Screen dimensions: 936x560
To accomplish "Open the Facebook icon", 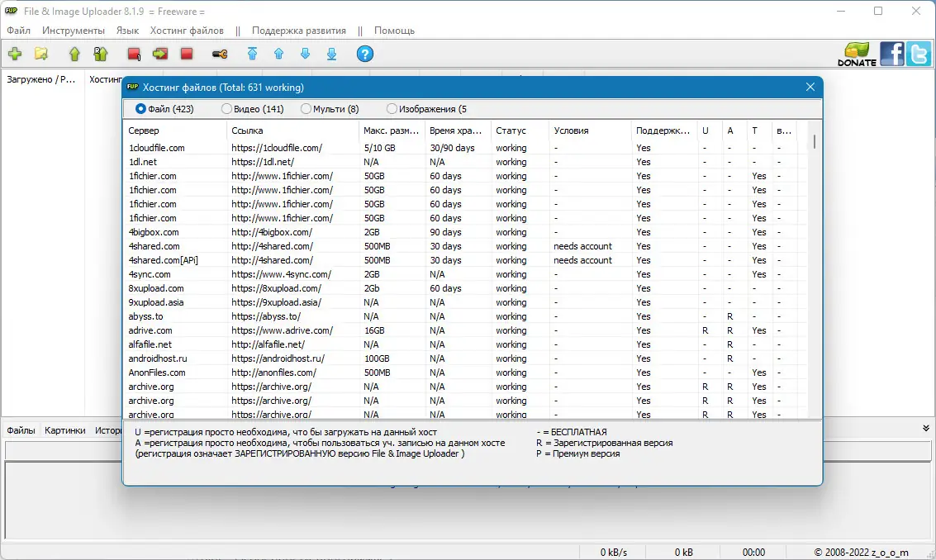I will click(x=892, y=54).
